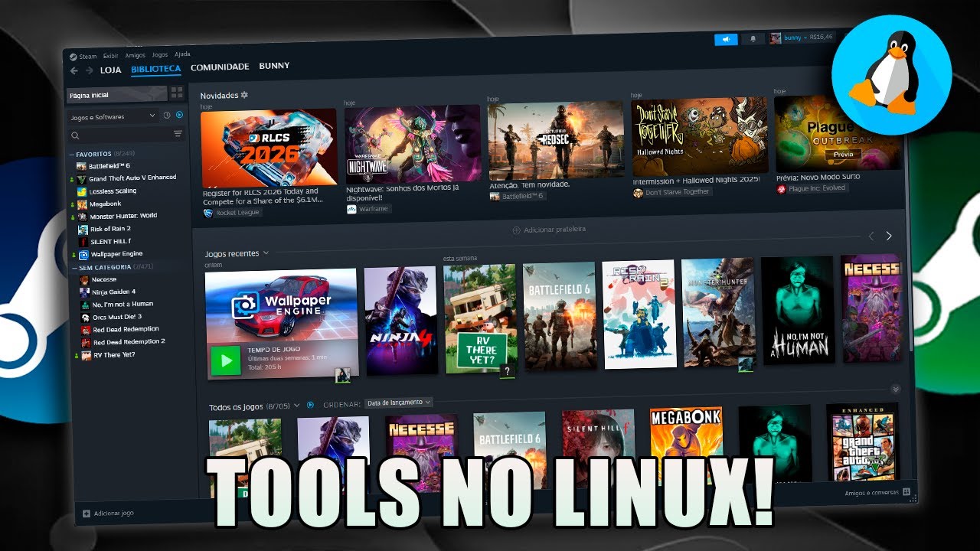
Task: Open the Battlefield REDSEC news card
Action: pyautogui.click(x=555, y=140)
